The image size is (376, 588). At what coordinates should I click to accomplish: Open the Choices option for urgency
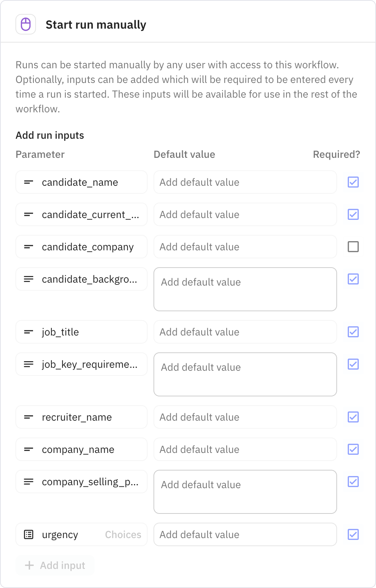click(x=123, y=535)
